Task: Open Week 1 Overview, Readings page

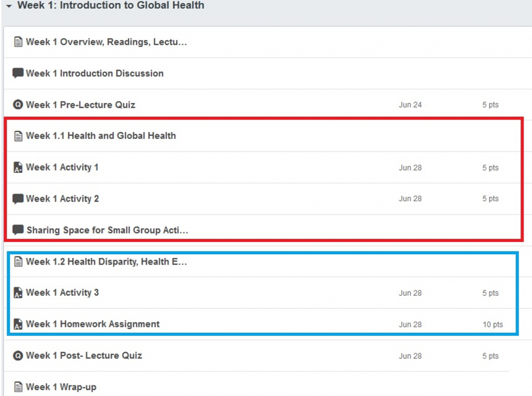Action: [x=106, y=42]
